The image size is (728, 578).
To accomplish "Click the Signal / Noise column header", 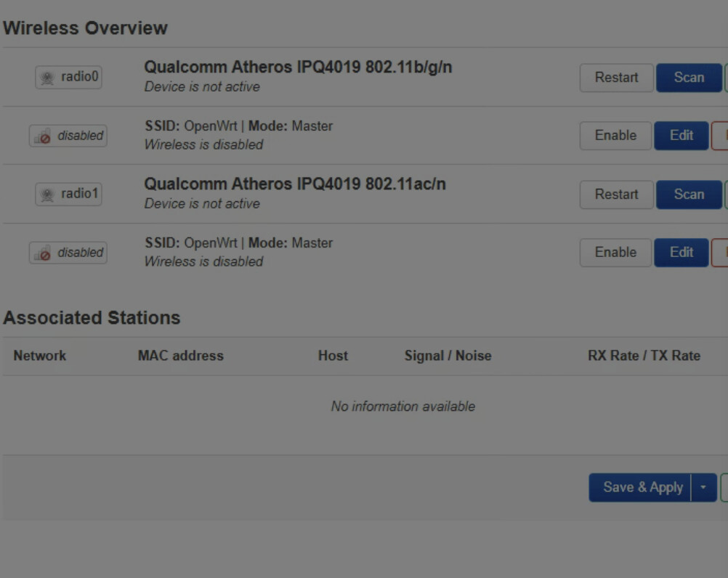I will click(448, 356).
